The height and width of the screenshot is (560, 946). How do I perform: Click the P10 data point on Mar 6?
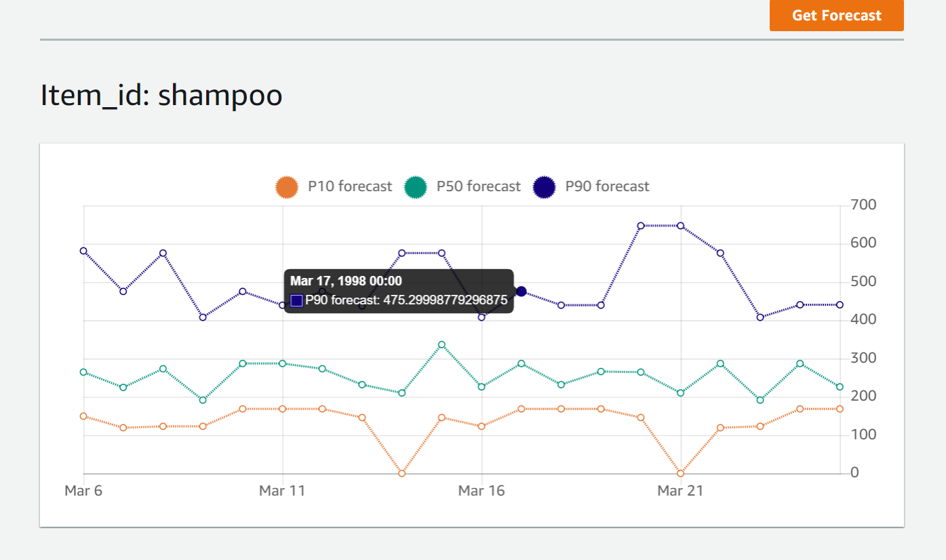83,416
